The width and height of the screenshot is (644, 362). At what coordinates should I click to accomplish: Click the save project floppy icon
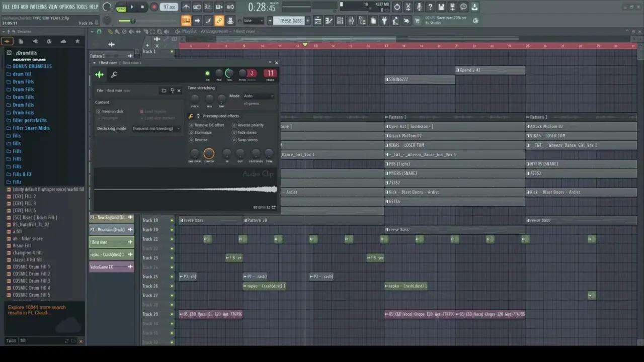pos(441,7)
